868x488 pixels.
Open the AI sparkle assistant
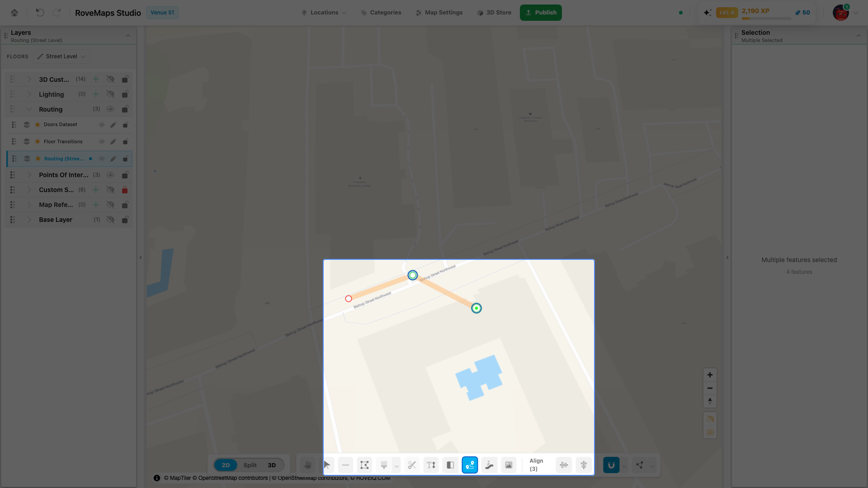[x=708, y=13]
